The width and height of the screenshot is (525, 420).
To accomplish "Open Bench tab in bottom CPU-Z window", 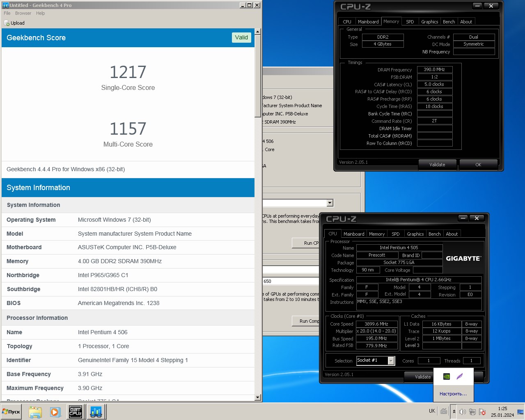I will pyautogui.click(x=434, y=234).
